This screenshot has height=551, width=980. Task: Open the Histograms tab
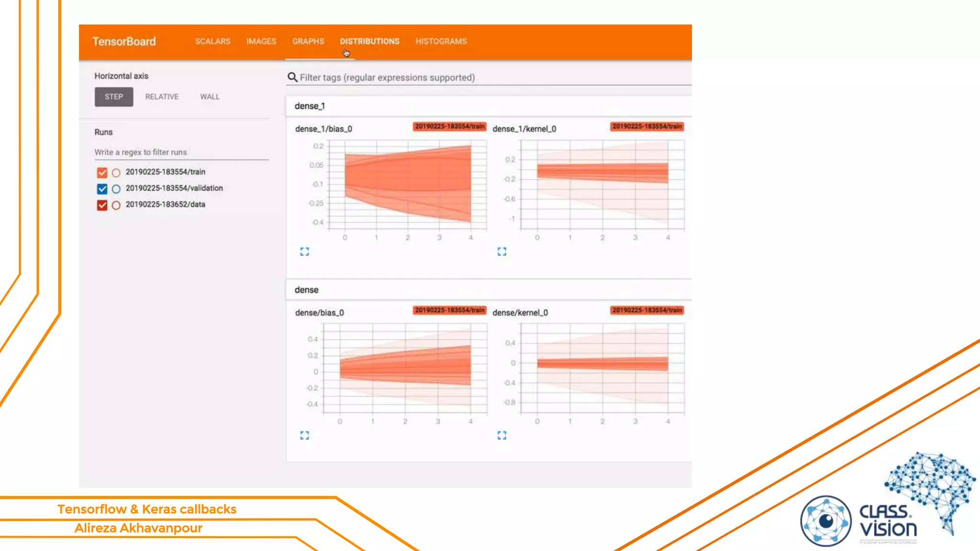[x=441, y=42]
